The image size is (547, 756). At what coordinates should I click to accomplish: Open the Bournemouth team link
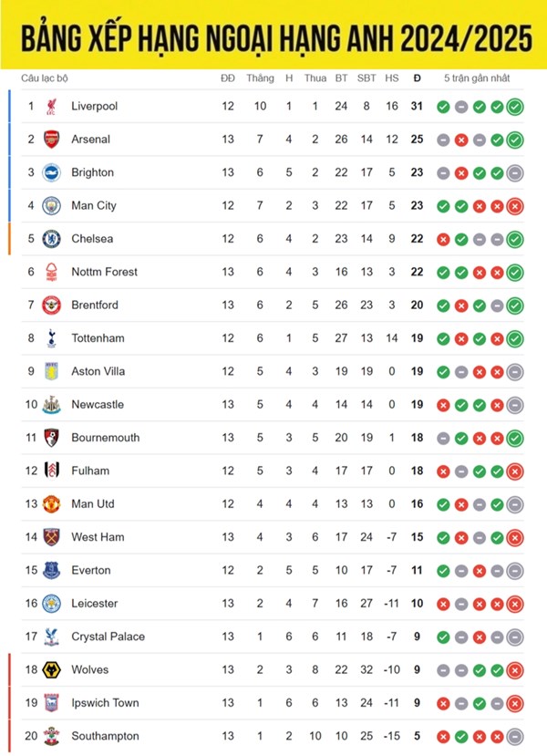coord(106,438)
